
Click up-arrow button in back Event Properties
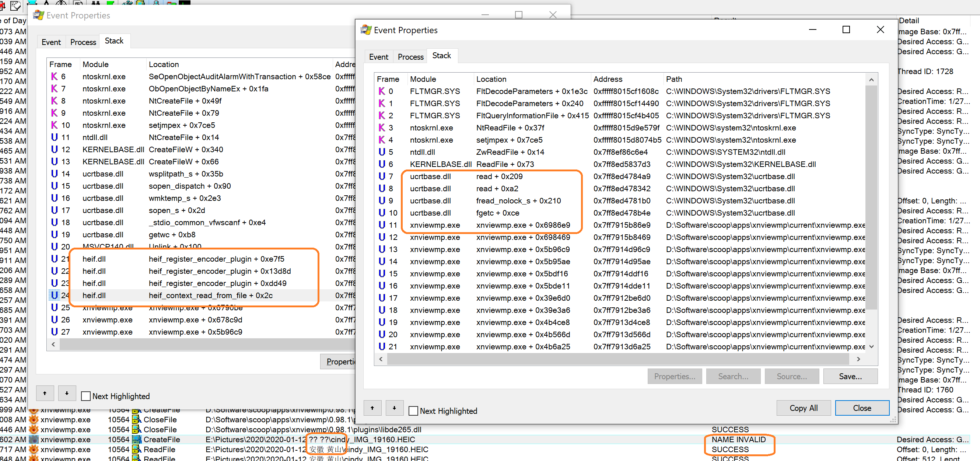45,393
